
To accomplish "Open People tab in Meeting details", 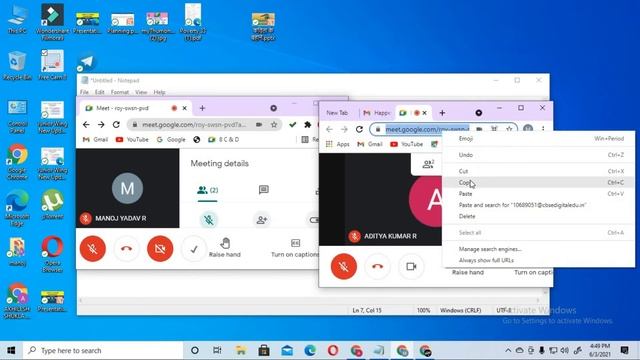I will pyautogui.click(x=207, y=190).
